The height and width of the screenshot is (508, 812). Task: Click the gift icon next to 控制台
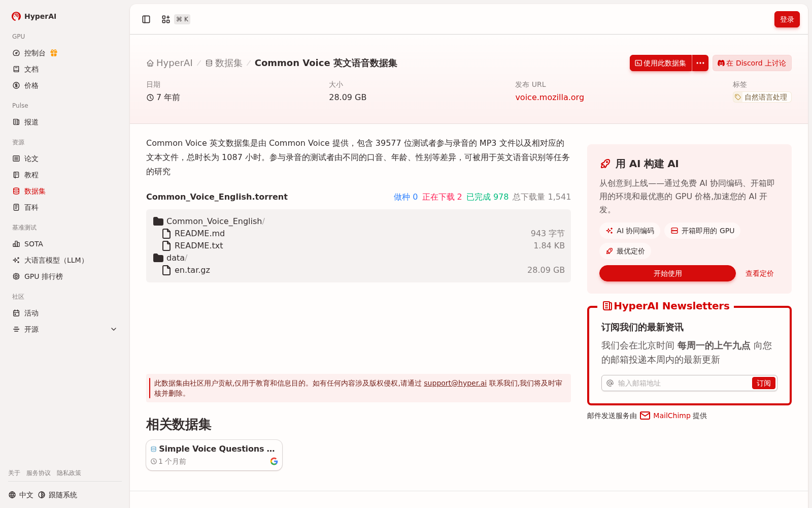pos(54,53)
